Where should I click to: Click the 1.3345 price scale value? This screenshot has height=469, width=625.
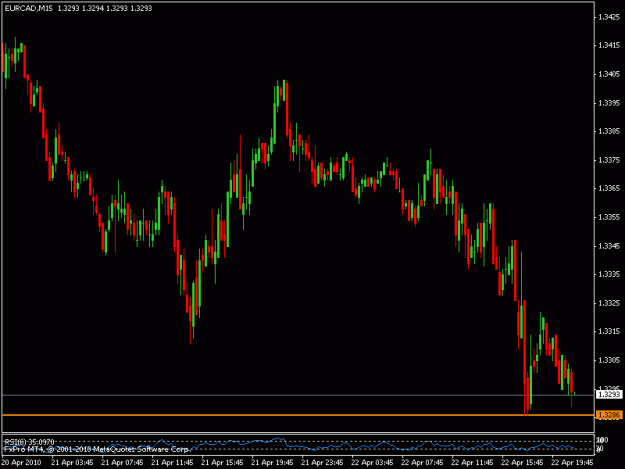point(609,246)
